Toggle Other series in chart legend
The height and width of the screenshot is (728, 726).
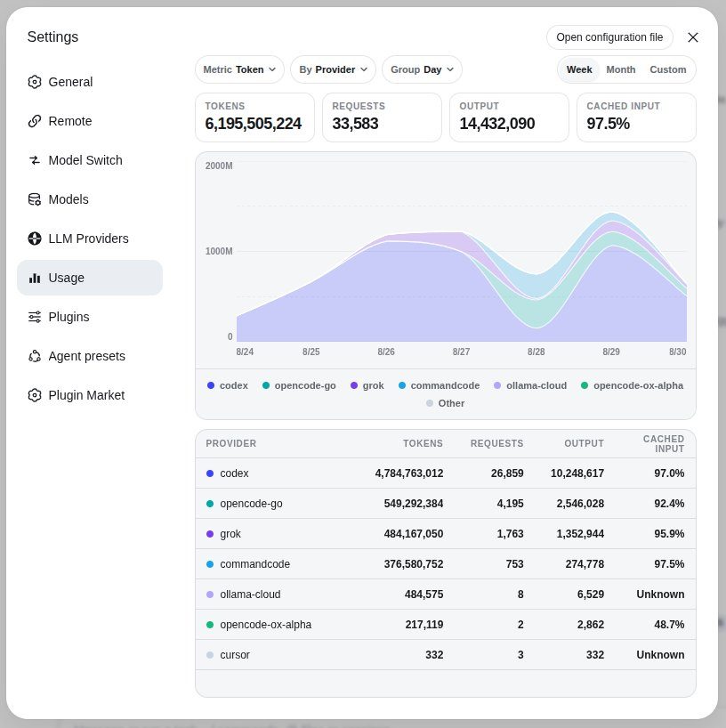[445, 403]
